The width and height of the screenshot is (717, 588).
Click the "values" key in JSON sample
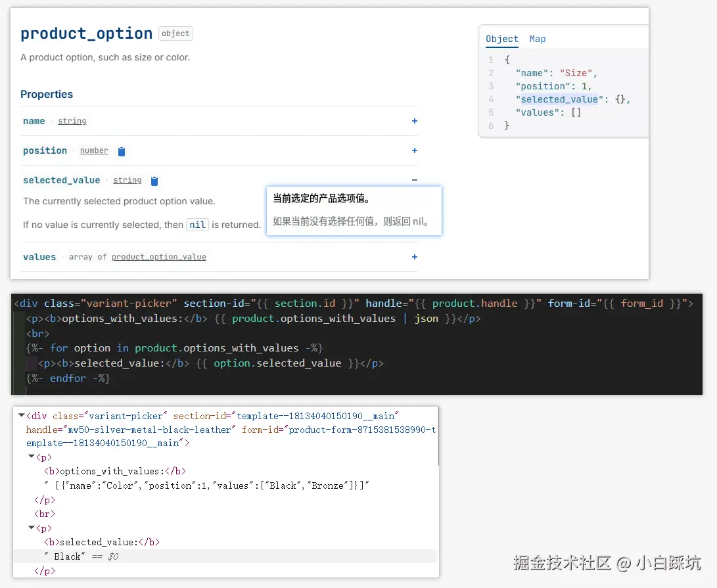coord(537,112)
